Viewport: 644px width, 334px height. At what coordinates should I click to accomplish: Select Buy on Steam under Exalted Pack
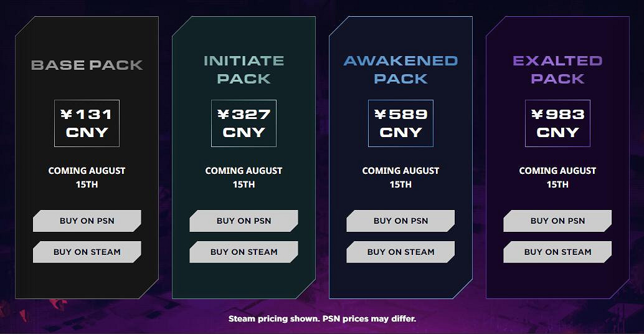(x=558, y=252)
